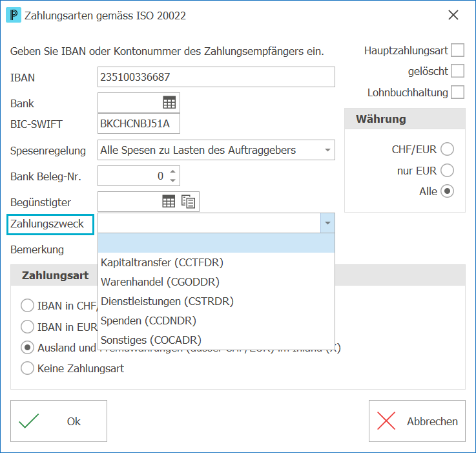Click the Zahlungsart section header

click(55, 275)
